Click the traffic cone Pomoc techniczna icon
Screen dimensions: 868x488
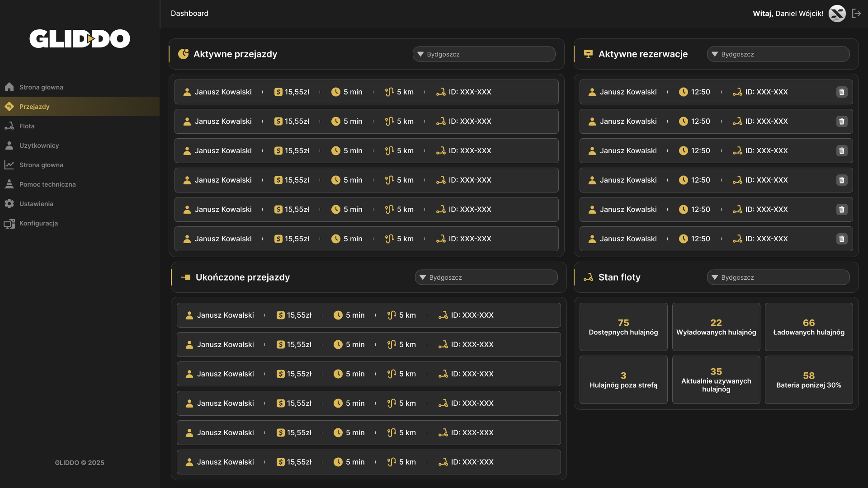click(x=9, y=184)
